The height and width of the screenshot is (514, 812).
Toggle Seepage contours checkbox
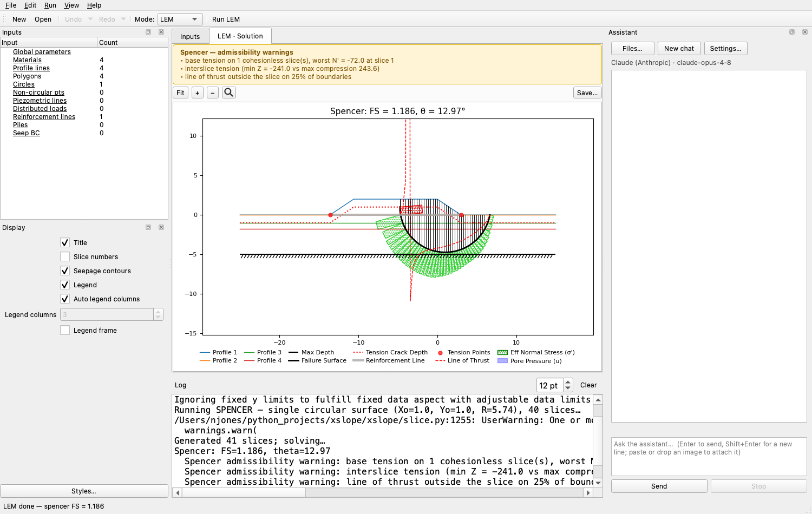click(x=65, y=271)
